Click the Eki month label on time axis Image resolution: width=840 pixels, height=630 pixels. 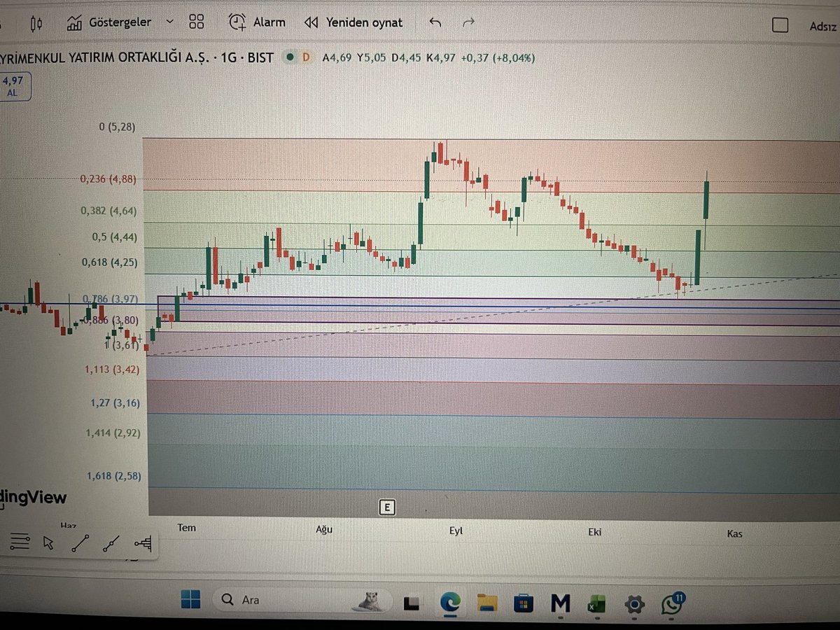pos(595,532)
